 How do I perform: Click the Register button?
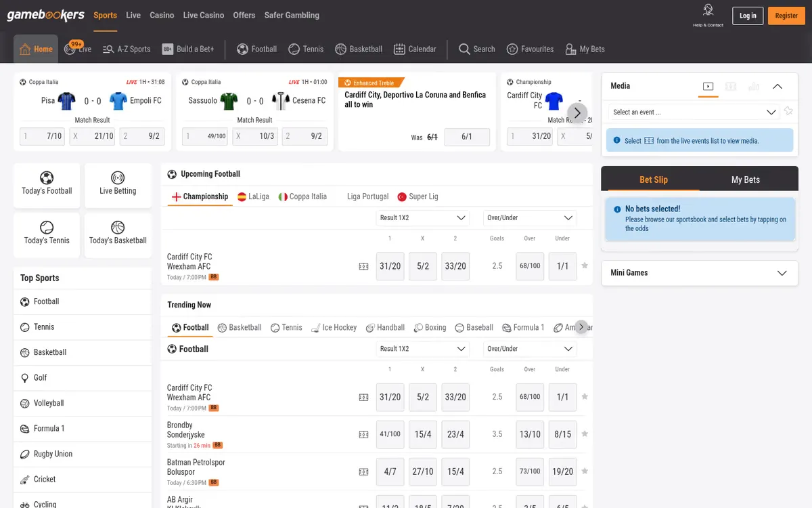(x=786, y=16)
